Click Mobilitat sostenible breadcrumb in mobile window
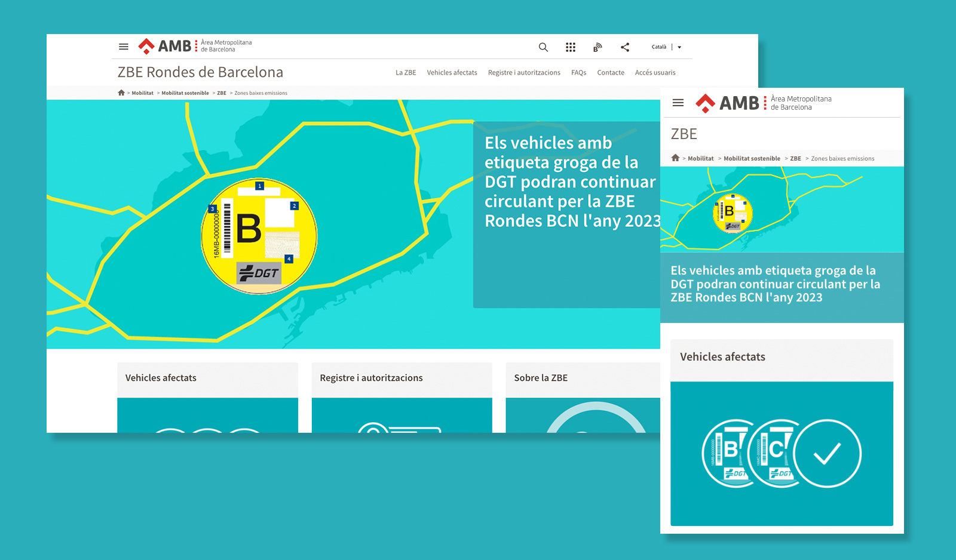Screen dimensions: 956x560 click(x=752, y=158)
